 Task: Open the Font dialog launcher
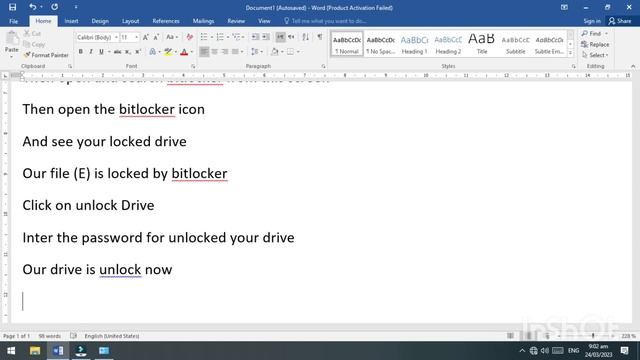[x=193, y=66]
